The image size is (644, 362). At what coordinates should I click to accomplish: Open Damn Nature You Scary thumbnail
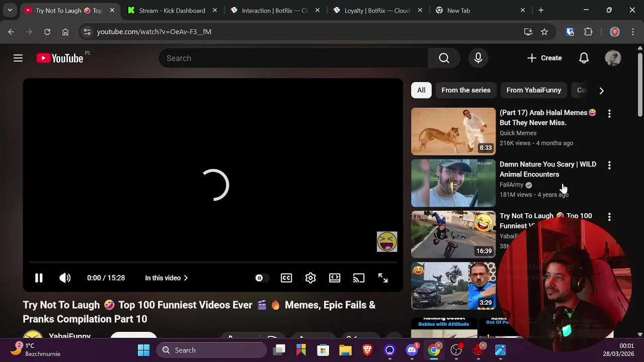453,183
